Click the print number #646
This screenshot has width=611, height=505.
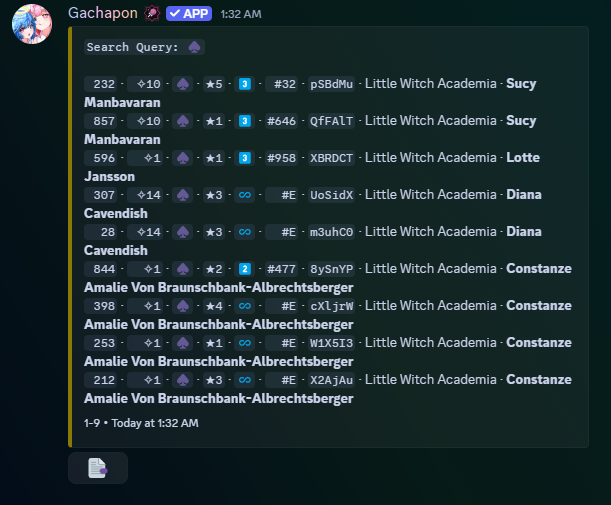[x=281, y=121]
